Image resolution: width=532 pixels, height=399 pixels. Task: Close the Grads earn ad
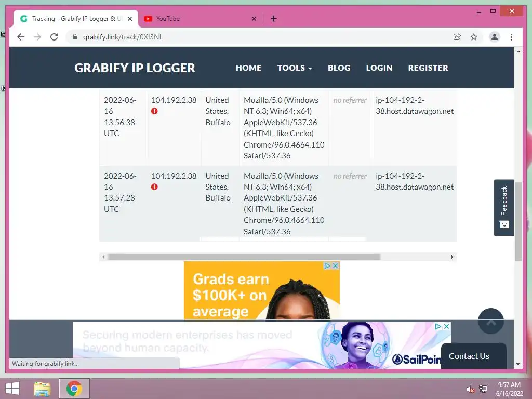(x=335, y=265)
